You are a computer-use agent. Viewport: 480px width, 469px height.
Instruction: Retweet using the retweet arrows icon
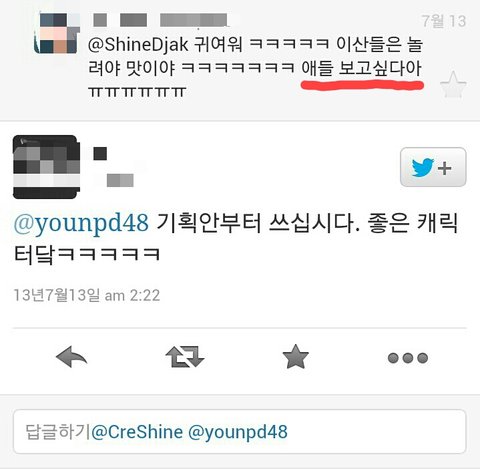click(185, 357)
